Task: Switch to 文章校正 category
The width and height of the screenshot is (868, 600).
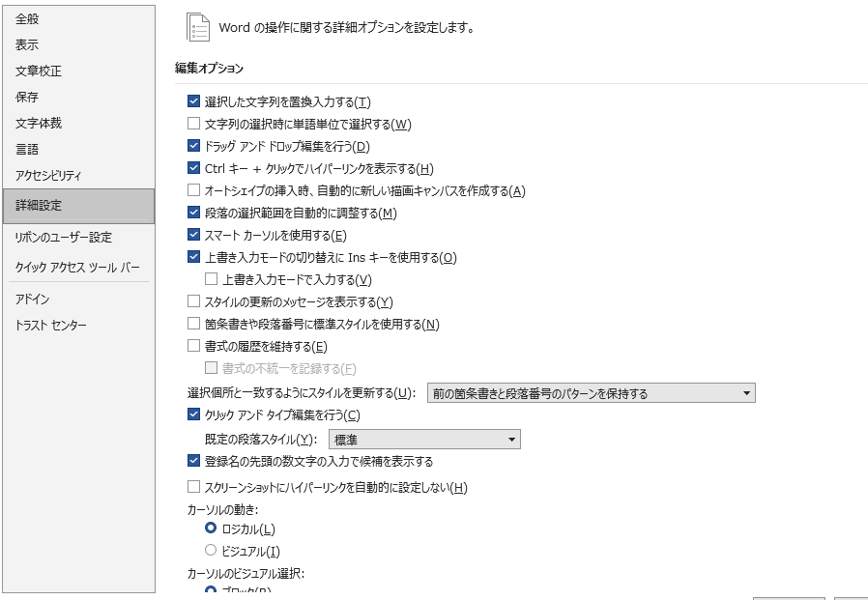Action: 39,71
